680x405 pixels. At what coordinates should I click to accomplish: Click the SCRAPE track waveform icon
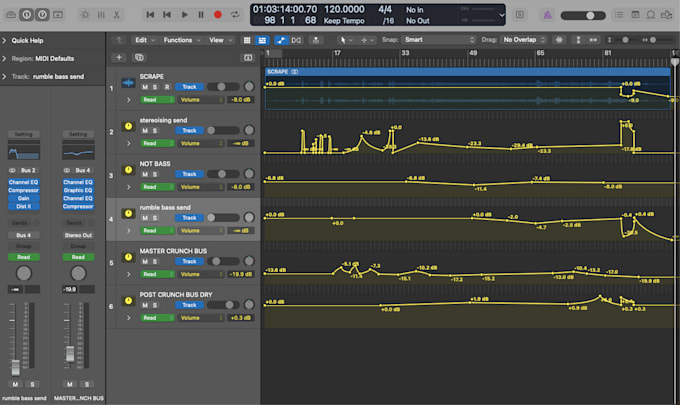coord(128,82)
